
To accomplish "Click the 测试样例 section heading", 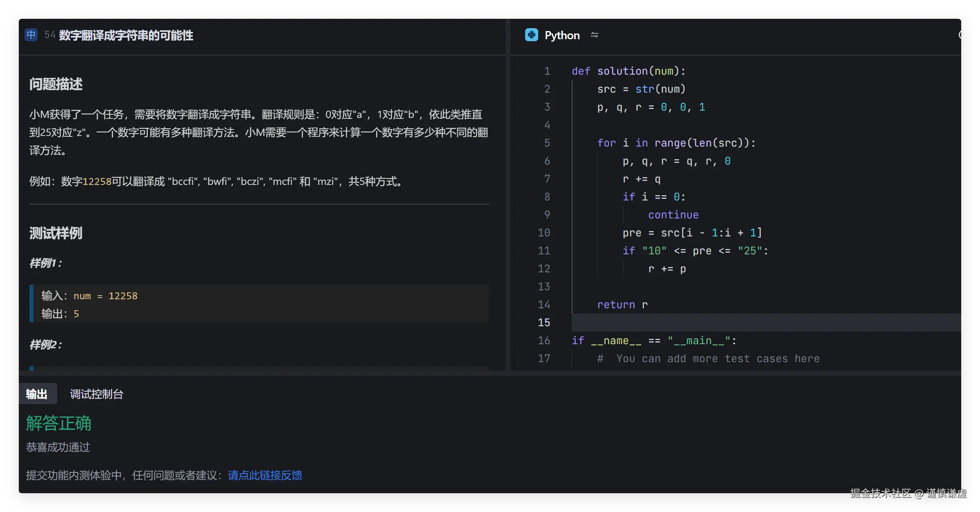I will pyautogui.click(x=56, y=233).
